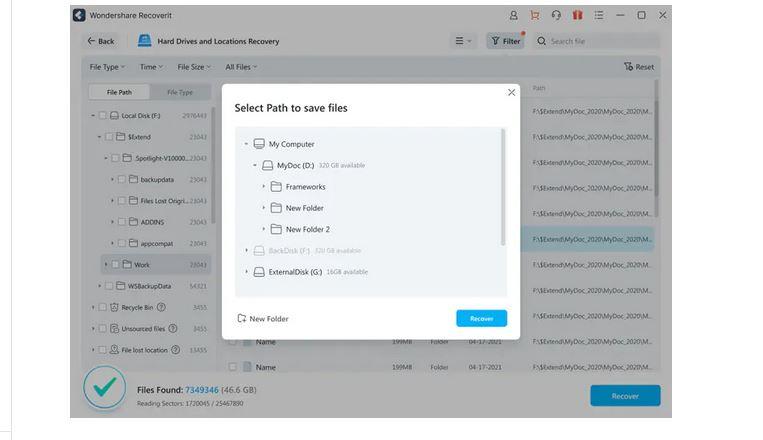Click the left tree panel scrollbar
763x440 pixels.
[213, 165]
